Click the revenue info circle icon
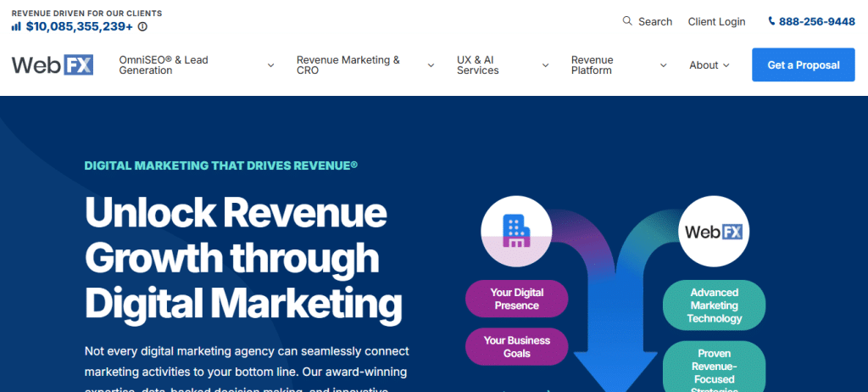Screen dimensions: 868x392 pos(142,26)
